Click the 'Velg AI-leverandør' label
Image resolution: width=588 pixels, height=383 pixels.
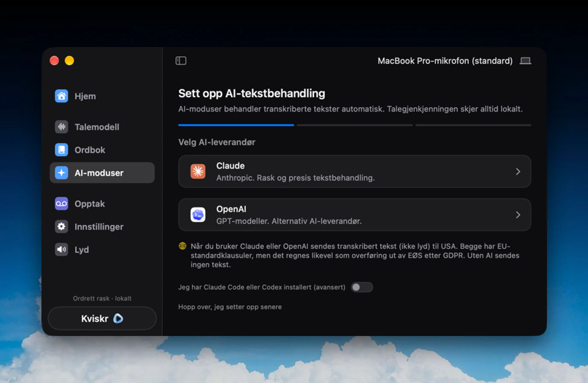pos(217,142)
